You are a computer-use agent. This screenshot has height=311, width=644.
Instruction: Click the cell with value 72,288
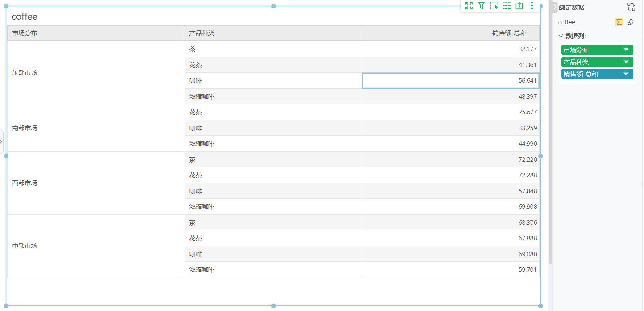pyautogui.click(x=451, y=175)
